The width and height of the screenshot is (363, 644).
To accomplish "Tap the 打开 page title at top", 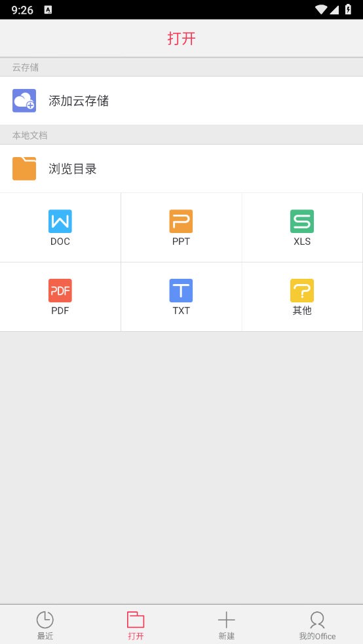I will [181, 39].
